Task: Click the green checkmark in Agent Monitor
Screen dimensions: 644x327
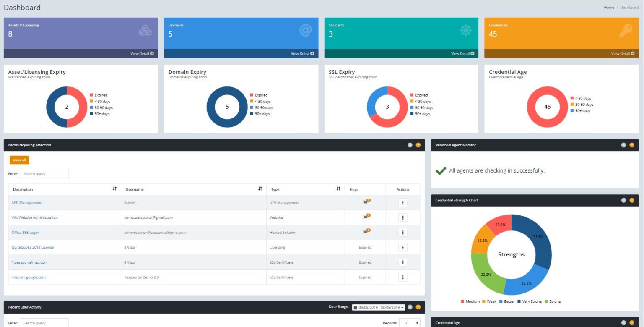Action: click(441, 171)
